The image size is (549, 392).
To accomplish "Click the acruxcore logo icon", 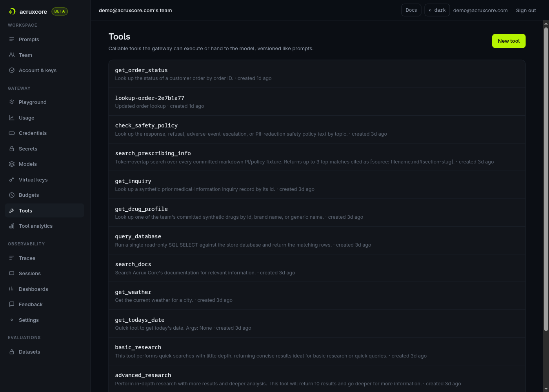I will [12, 11].
